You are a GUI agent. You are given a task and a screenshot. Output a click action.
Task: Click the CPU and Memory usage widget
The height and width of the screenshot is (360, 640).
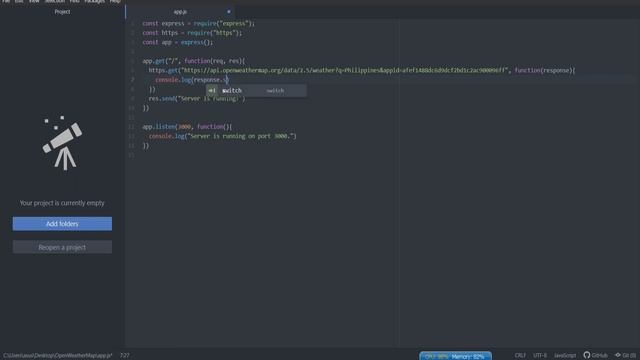click(x=455, y=356)
